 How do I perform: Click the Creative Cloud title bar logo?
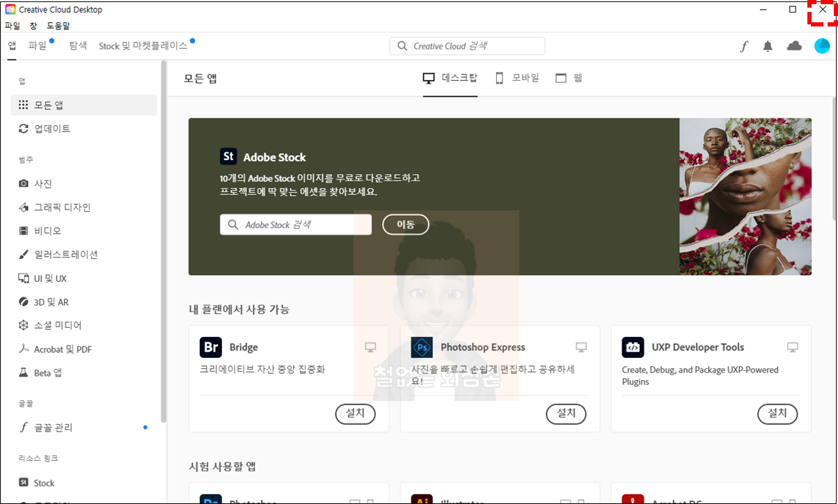click(x=10, y=10)
